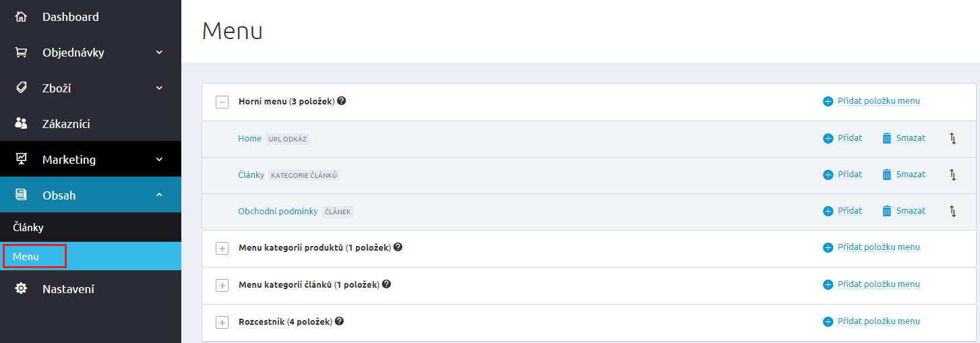980x343 pixels.
Task: Click the Dashboard home icon
Action: [x=21, y=16]
